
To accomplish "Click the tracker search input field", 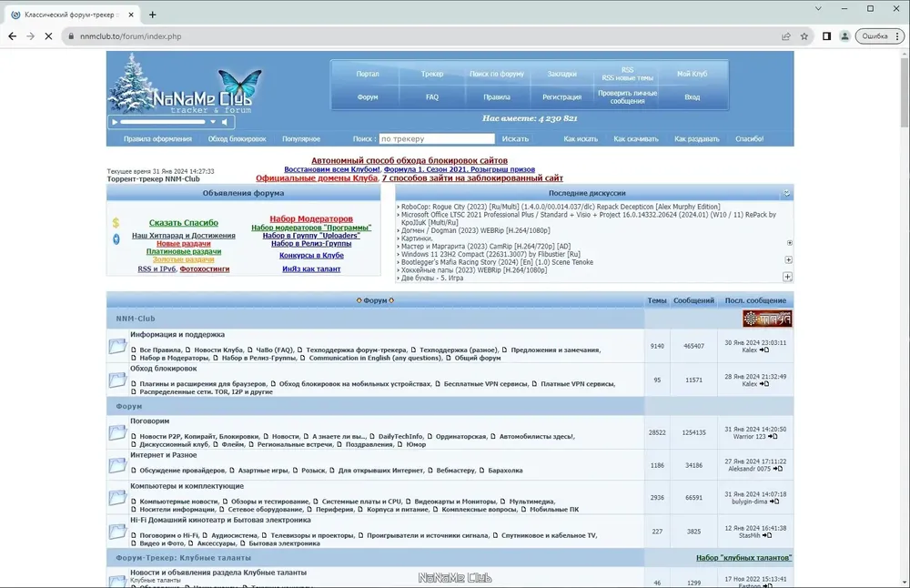I will (437, 138).
